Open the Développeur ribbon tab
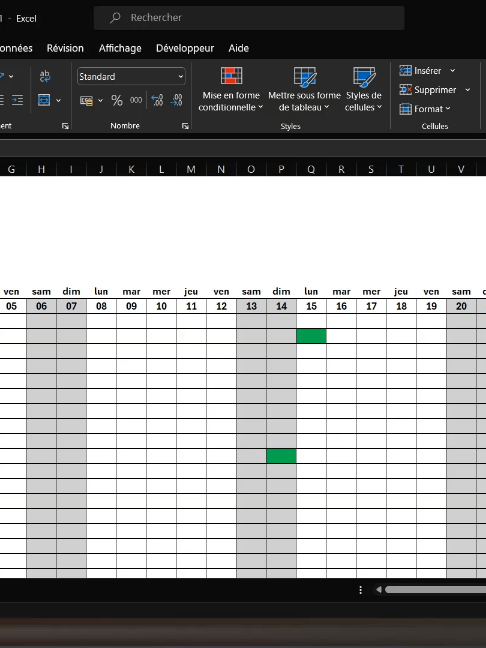Screen dimensions: 486x648 click(185, 48)
